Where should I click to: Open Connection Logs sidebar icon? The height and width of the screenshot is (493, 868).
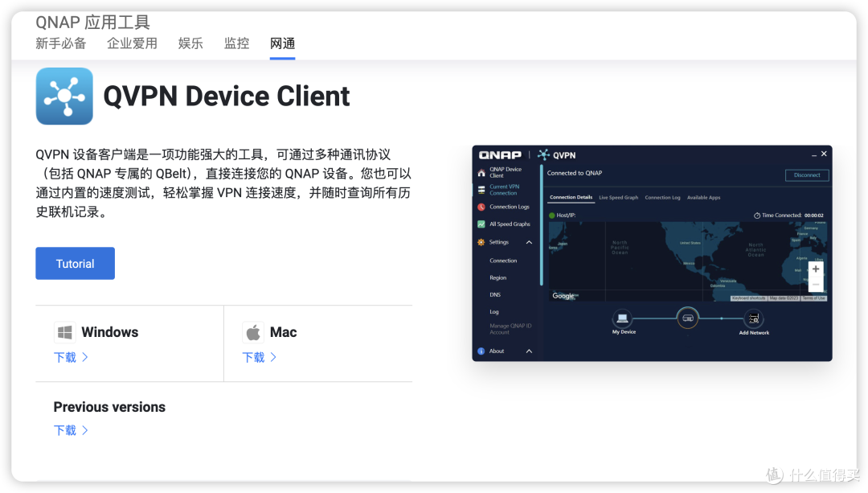pyautogui.click(x=481, y=207)
